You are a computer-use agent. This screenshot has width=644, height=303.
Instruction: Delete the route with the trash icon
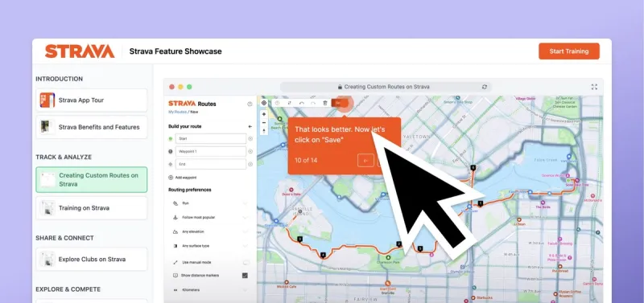(325, 103)
